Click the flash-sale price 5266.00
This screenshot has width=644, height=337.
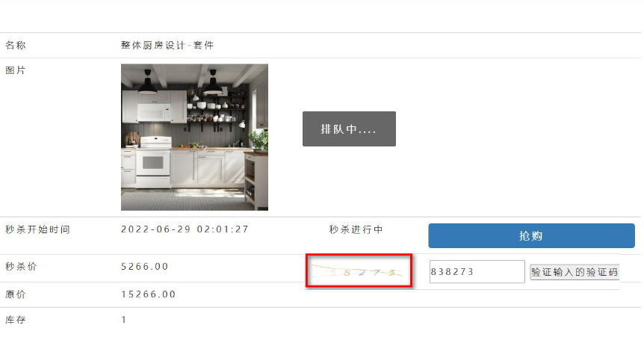[x=145, y=266]
